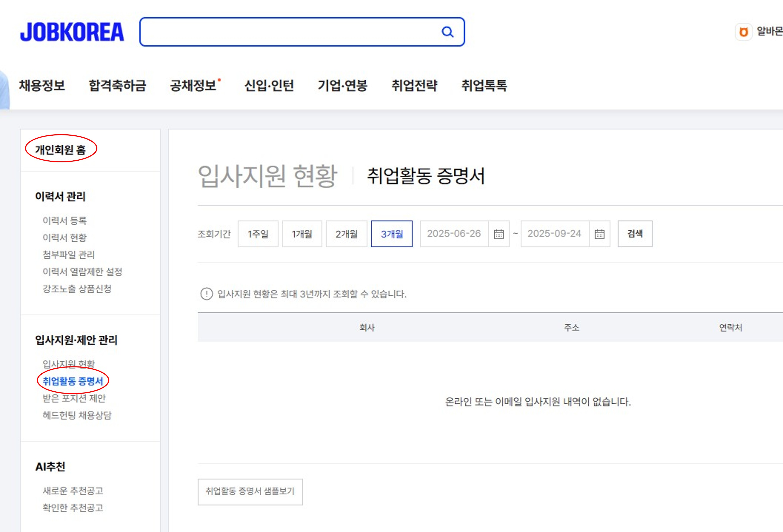Switch to 입사지원 현황 heading tab

click(x=268, y=176)
